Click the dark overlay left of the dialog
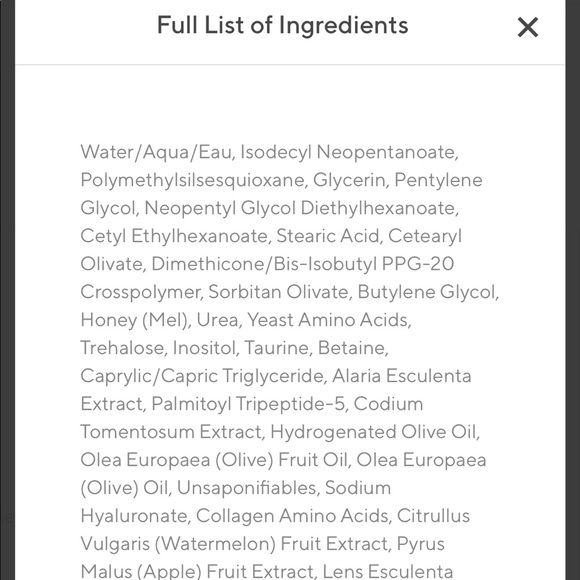Viewport: 580px width, 580px height. point(7,290)
